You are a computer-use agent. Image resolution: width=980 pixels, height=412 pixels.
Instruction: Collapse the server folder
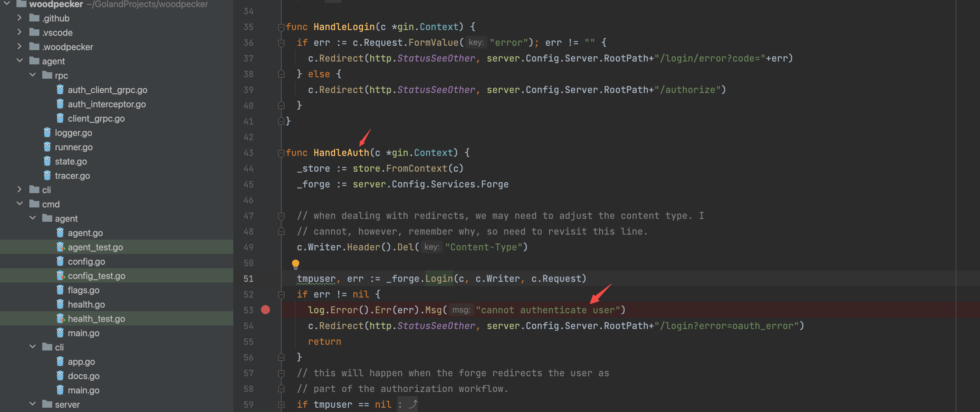33,404
